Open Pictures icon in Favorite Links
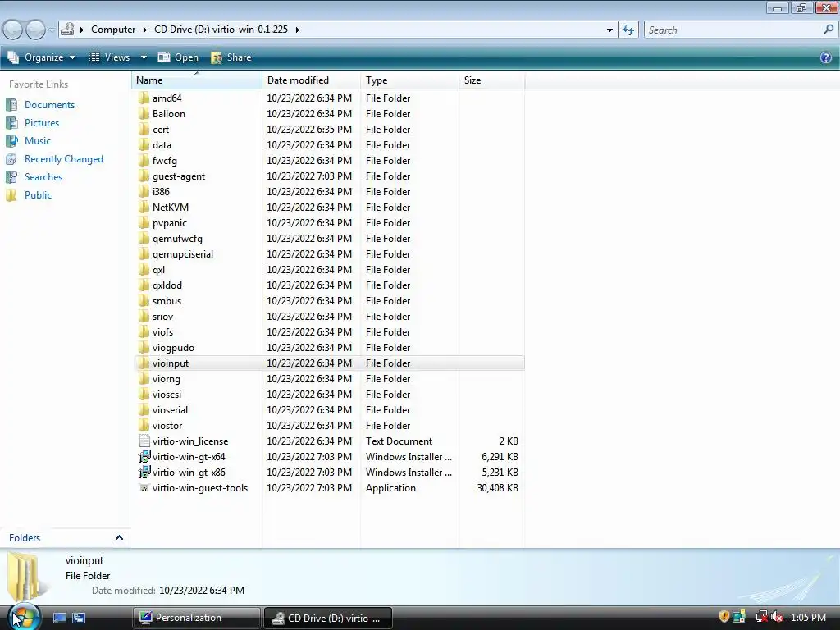This screenshot has height=630, width=840. pyautogui.click(x=11, y=123)
